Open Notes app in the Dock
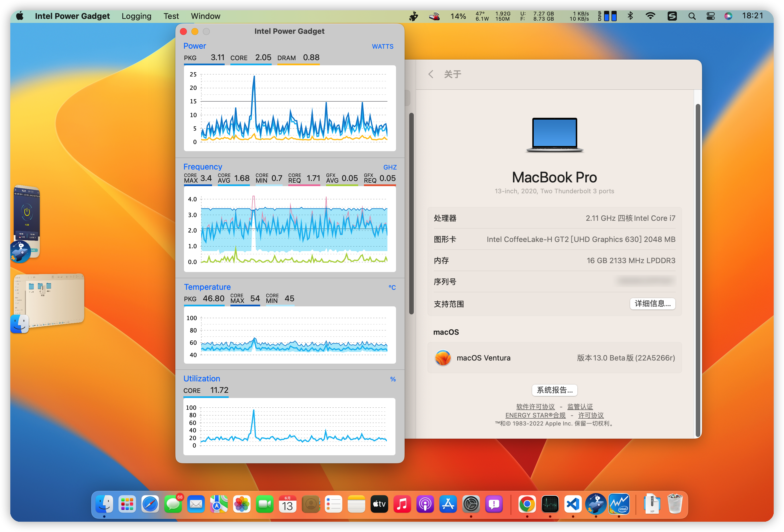 click(x=356, y=504)
